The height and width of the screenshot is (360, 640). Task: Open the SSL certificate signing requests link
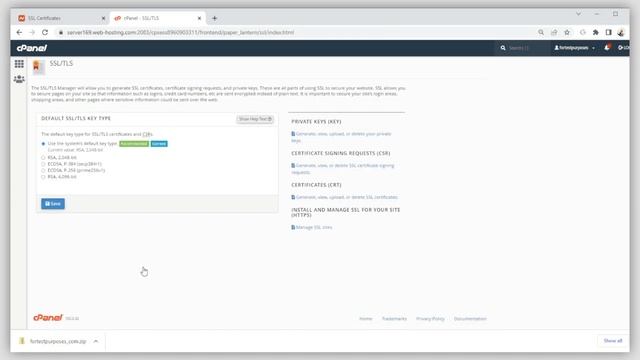click(x=343, y=169)
